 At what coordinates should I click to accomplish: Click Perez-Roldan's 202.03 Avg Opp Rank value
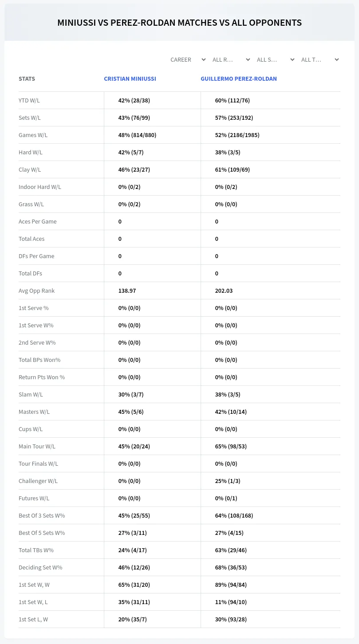click(x=224, y=291)
